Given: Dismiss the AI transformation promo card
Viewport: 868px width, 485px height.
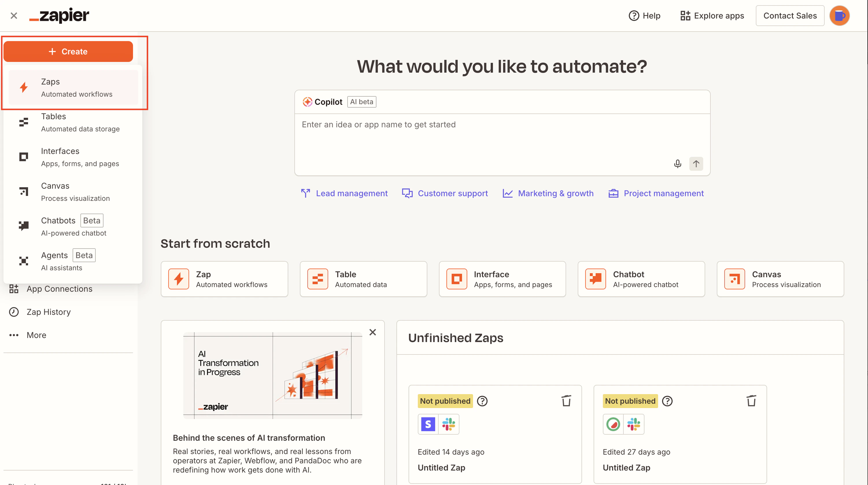Looking at the screenshot, I should [x=372, y=332].
